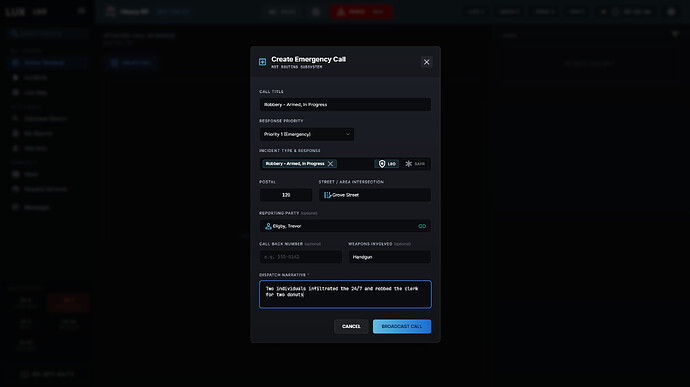Click the star-of-life icon in the SAFR chip

pos(408,164)
